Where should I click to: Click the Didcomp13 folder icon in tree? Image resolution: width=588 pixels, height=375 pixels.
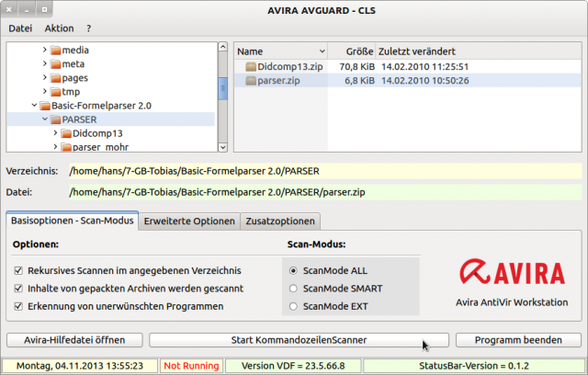click(65, 133)
